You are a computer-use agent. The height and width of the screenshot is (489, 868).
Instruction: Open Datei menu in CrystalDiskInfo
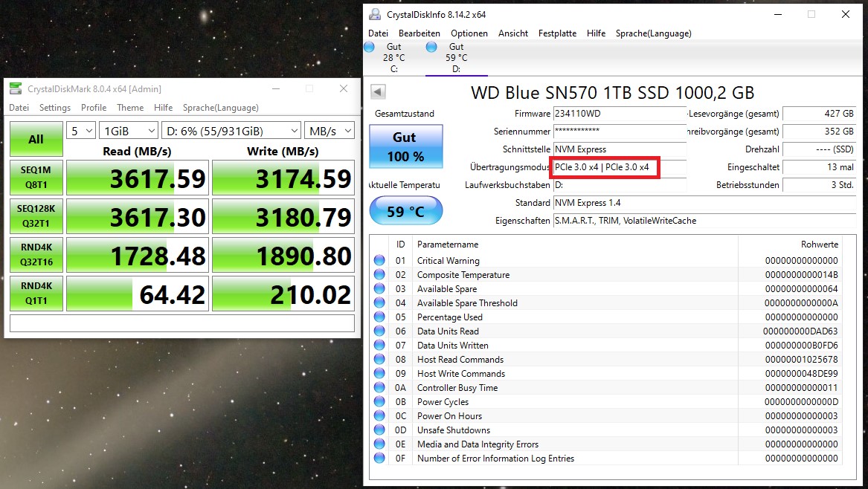pos(378,33)
